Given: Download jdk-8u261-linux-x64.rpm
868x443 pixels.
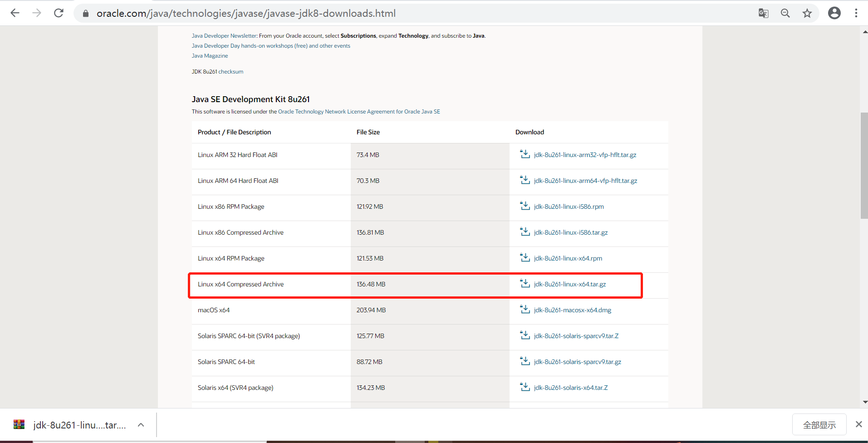Looking at the screenshot, I should pos(568,258).
